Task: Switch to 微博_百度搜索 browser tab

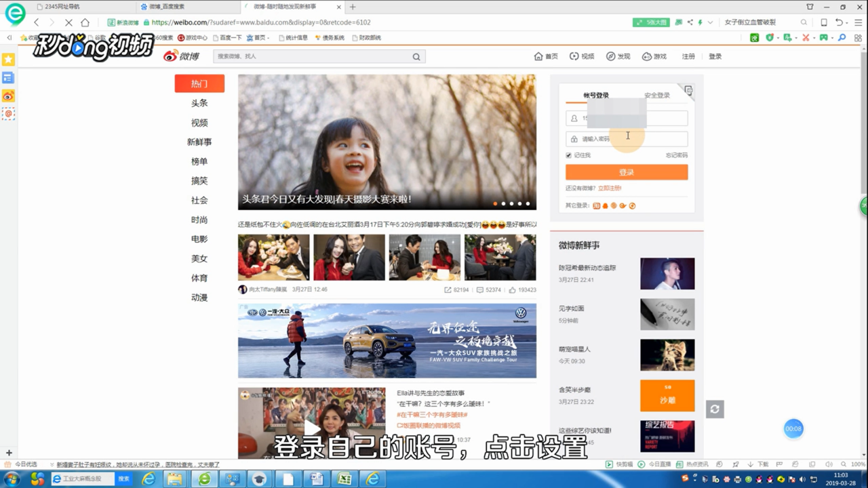Action: 167,7
